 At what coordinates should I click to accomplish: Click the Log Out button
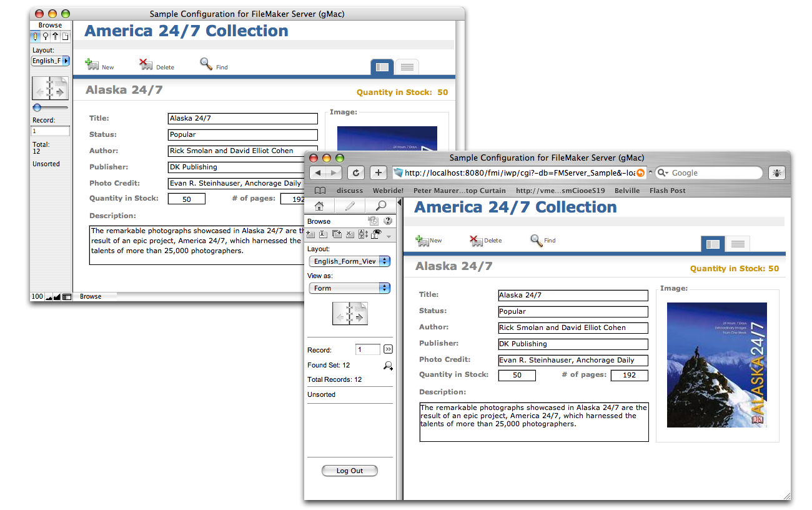(x=350, y=471)
